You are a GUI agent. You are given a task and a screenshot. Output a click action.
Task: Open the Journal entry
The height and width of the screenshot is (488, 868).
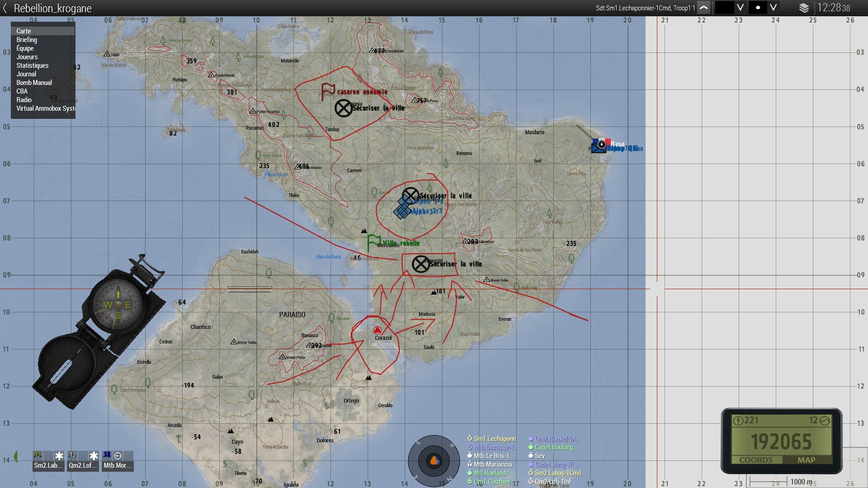click(x=43, y=74)
